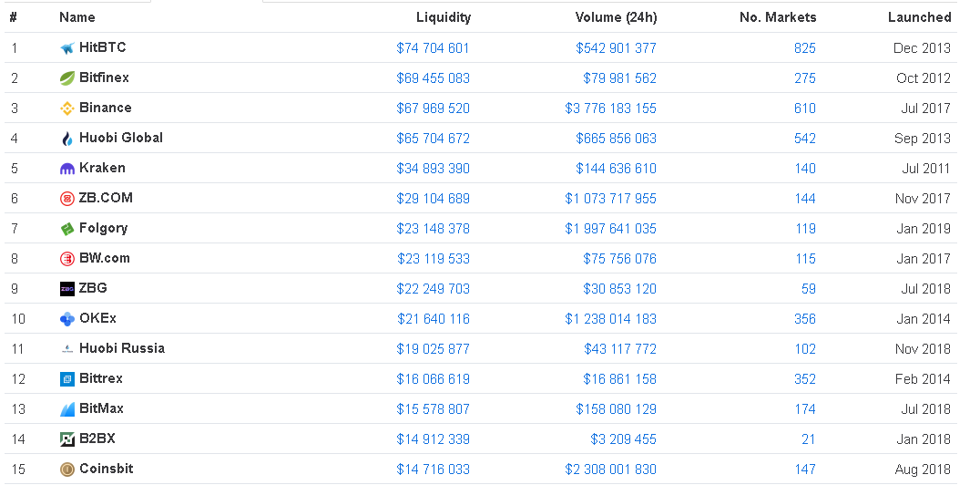
Task: Click the ZB.COM red logo icon
Action: 66,199
